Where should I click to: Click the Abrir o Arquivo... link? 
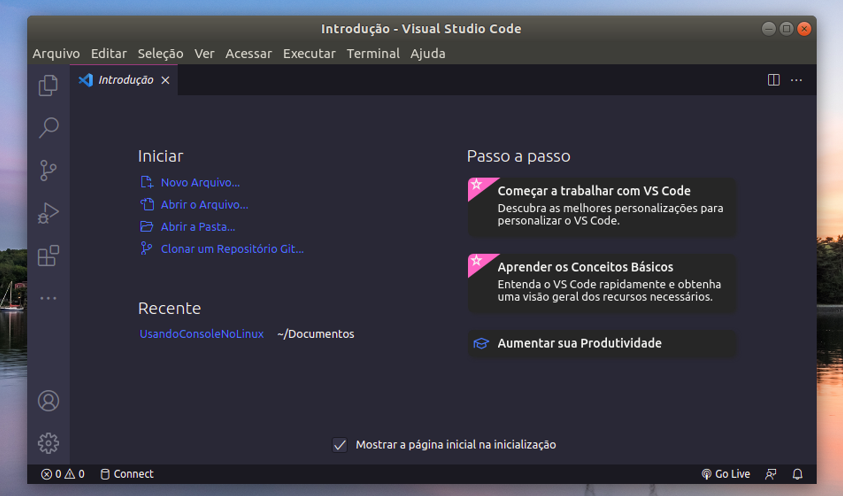coord(204,205)
